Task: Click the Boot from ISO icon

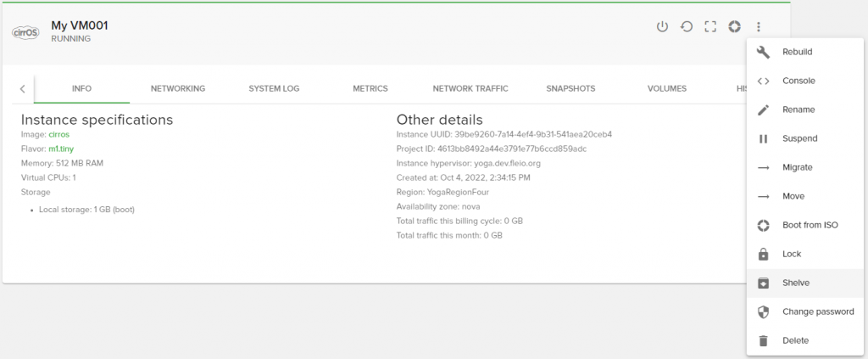Action: (x=763, y=225)
